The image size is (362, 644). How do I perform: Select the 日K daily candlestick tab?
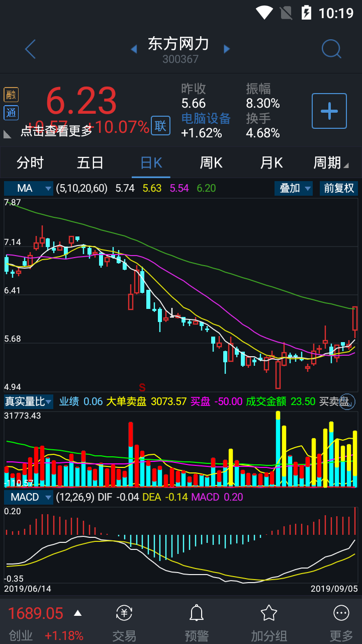click(x=151, y=163)
